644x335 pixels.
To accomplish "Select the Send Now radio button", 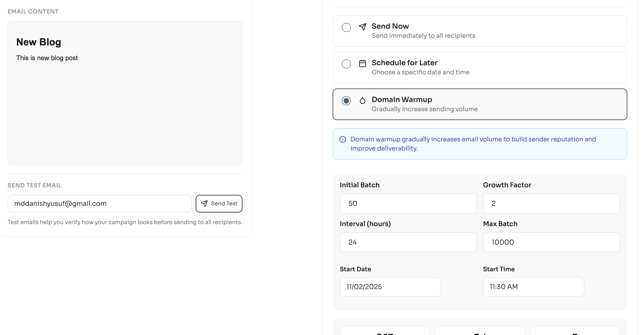I will click(x=346, y=27).
